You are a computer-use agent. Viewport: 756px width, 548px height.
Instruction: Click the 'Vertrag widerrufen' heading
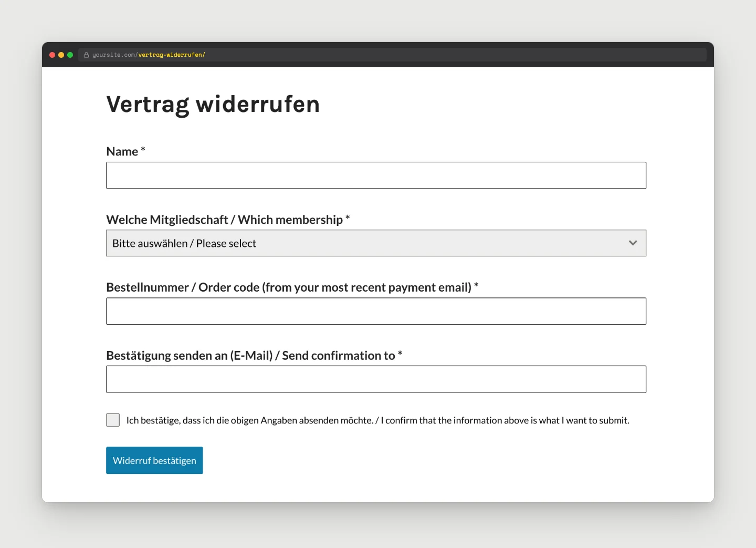coord(213,105)
